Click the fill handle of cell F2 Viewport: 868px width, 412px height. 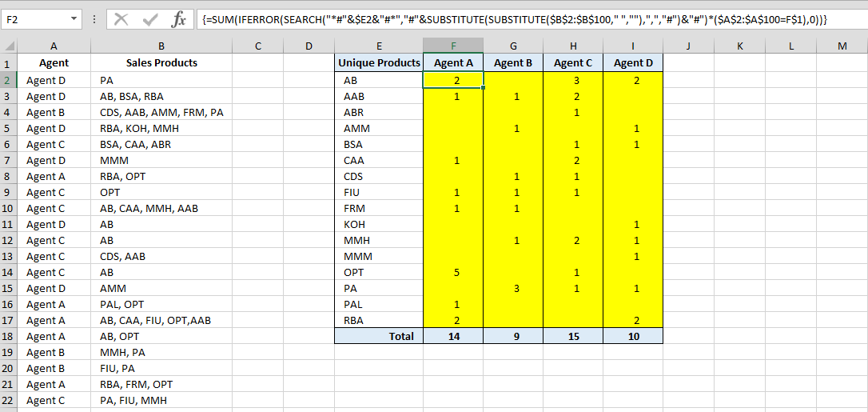[483, 87]
